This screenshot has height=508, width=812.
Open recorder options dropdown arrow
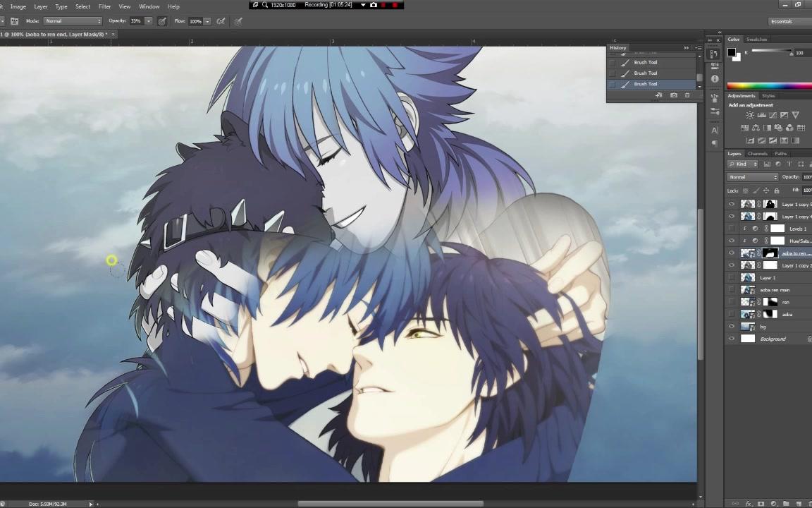[x=363, y=5]
